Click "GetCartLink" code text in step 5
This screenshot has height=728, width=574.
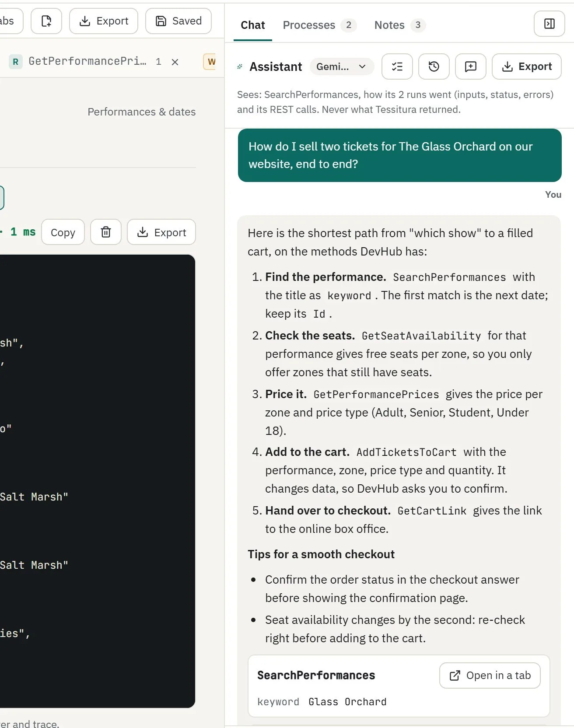point(432,511)
